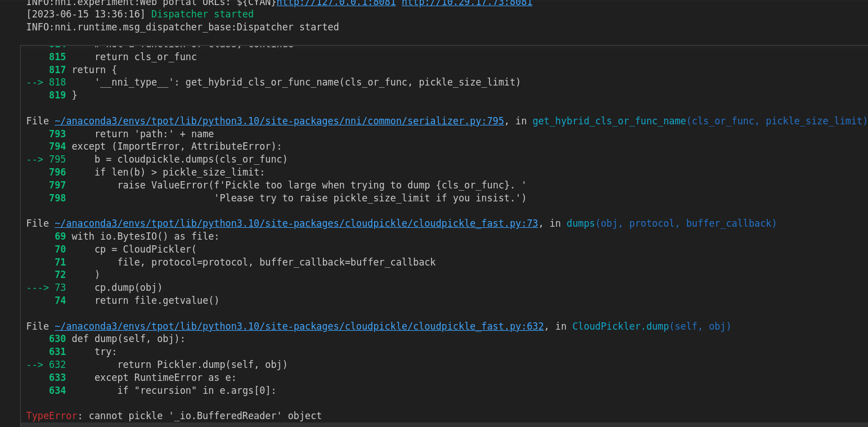Click line number 632 in the traceback
Image resolution: width=868 pixels, height=427 pixels.
[57, 364]
